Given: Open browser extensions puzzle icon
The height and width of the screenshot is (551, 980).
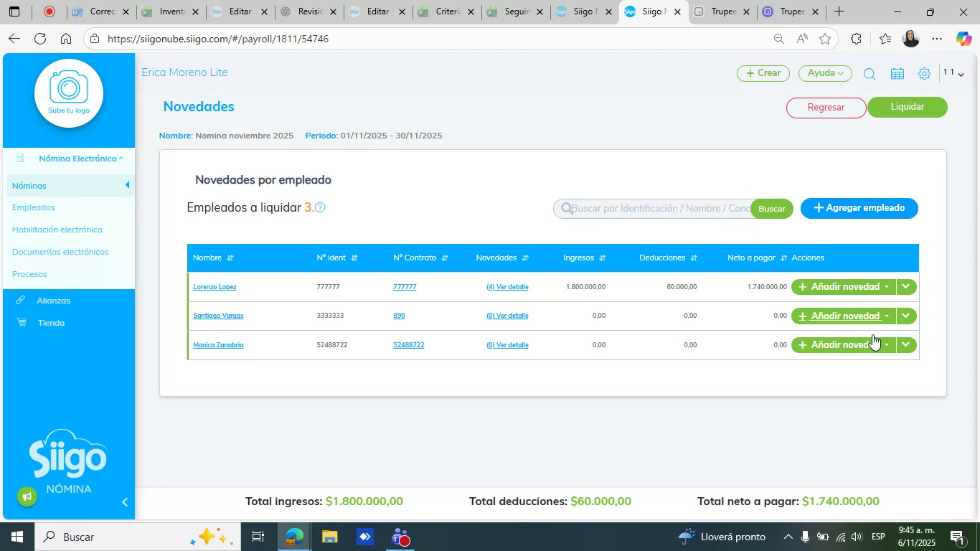Looking at the screenshot, I should [x=856, y=39].
